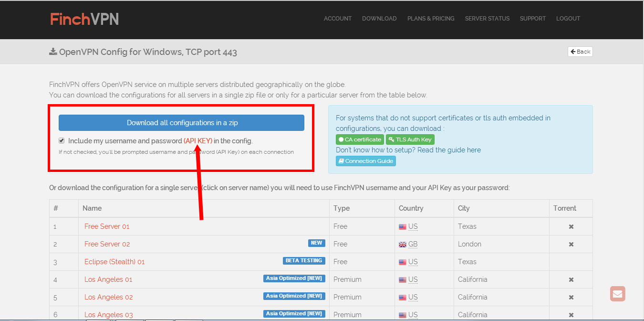Viewport: 644px width, 321px height.
Task: Click the US flag in the Eclipse row
Action: tap(403, 262)
